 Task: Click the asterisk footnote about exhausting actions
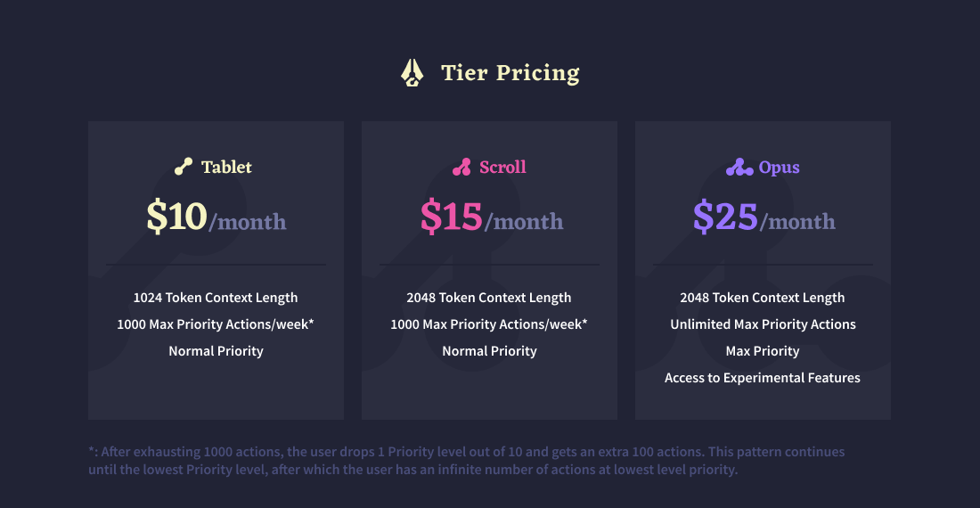point(466,461)
